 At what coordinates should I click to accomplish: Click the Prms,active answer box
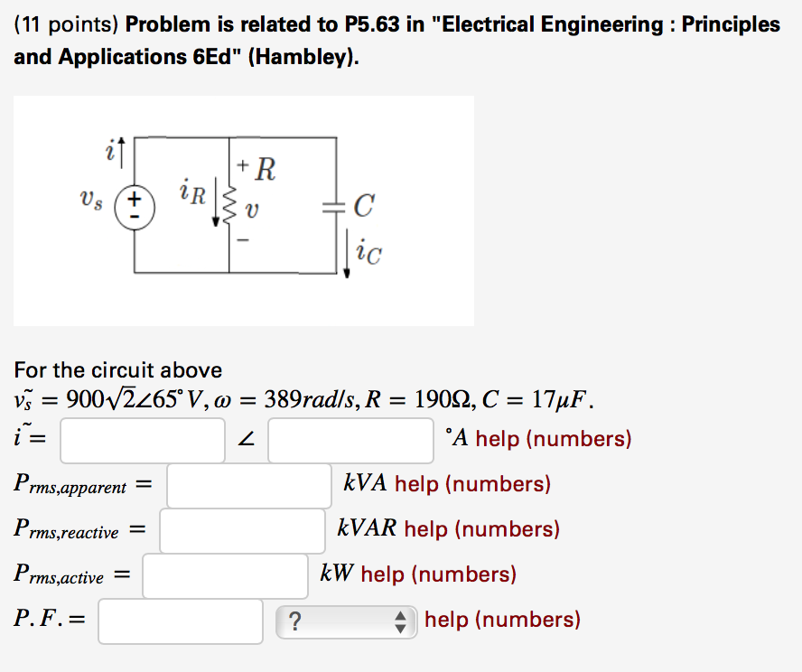225,574
